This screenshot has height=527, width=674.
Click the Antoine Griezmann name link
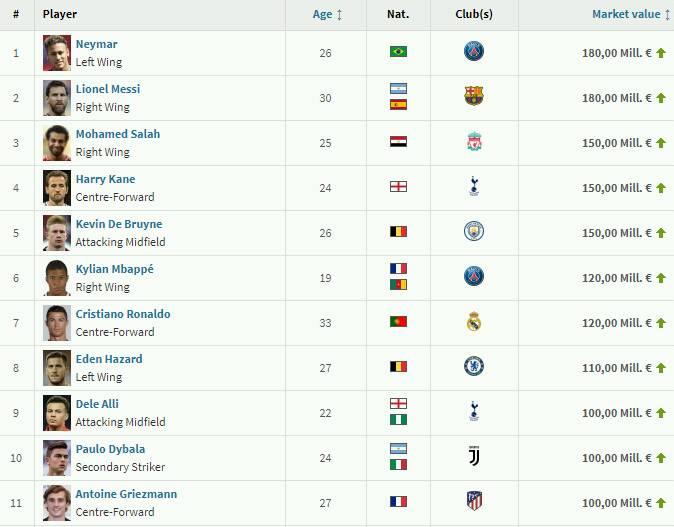tap(125, 494)
